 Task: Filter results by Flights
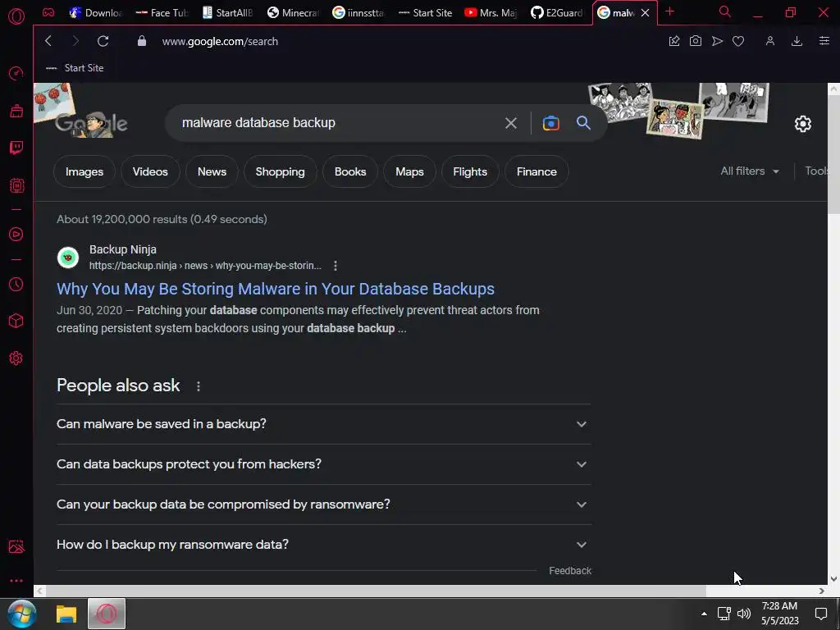(x=470, y=171)
